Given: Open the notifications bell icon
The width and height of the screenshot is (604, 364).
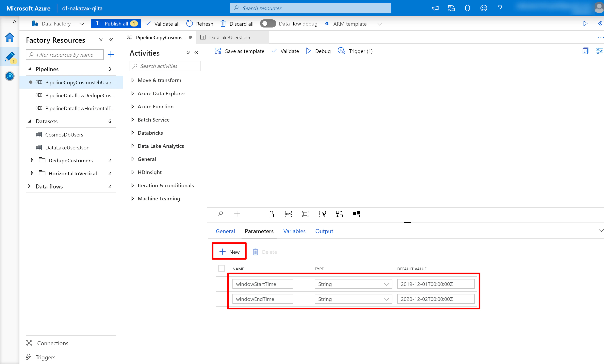Looking at the screenshot, I should click(x=467, y=8).
